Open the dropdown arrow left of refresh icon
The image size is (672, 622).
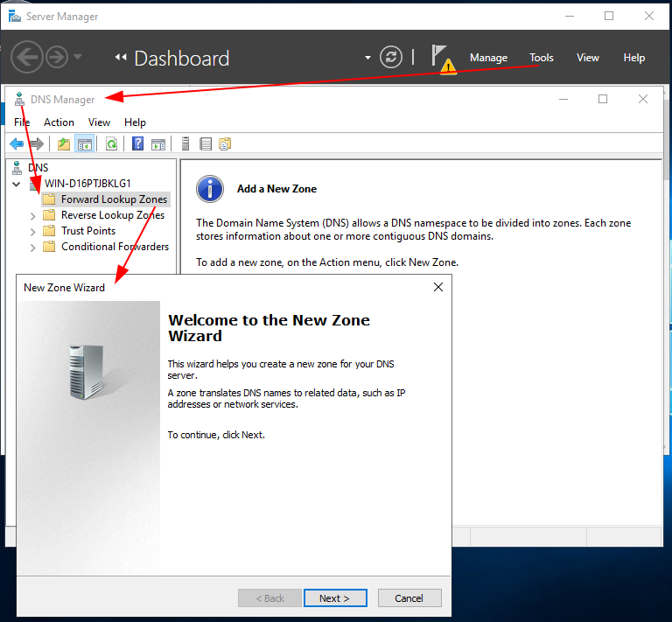click(x=367, y=58)
